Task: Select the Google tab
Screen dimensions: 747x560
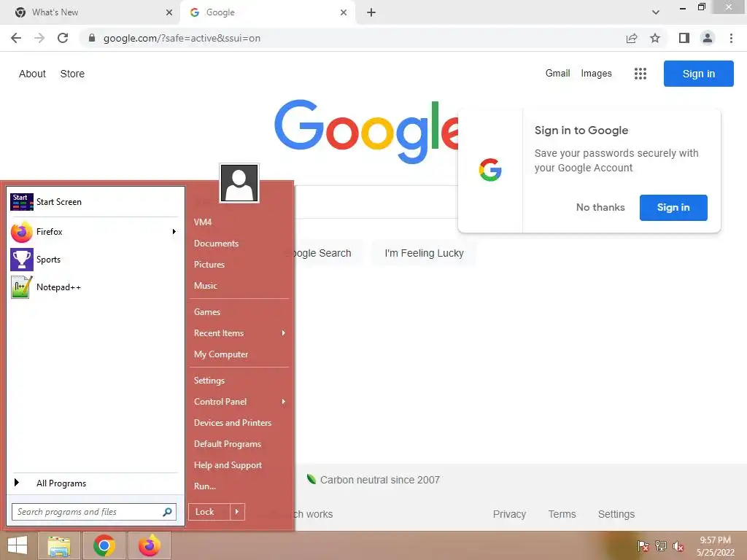Action: [x=267, y=12]
